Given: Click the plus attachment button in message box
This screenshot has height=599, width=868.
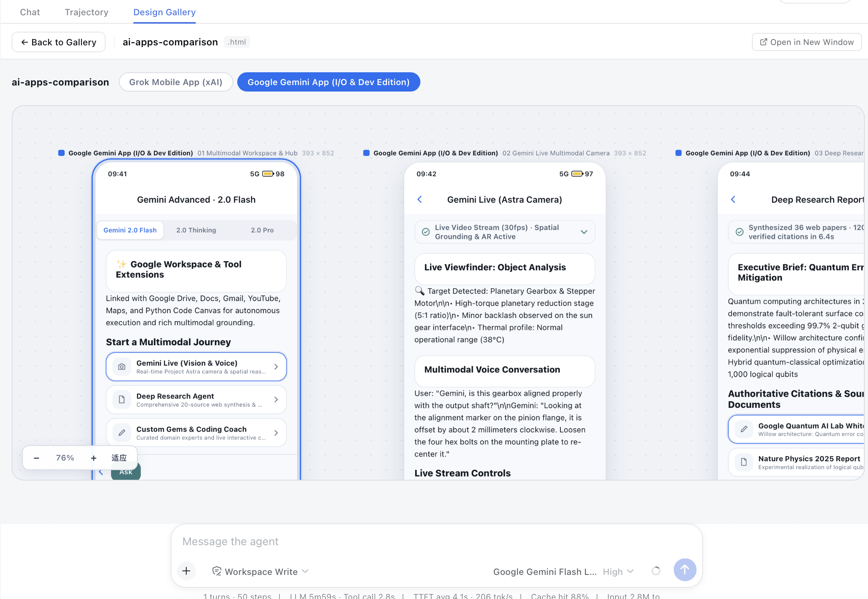Looking at the screenshot, I should [x=186, y=571].
